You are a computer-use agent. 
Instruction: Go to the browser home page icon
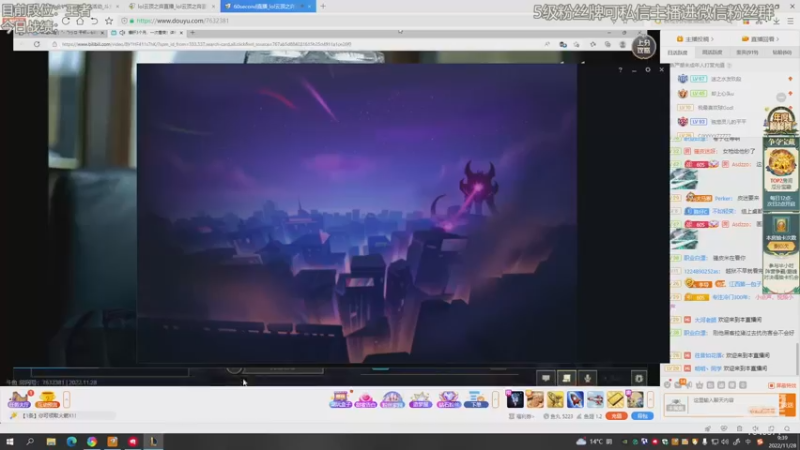(80, 21)
